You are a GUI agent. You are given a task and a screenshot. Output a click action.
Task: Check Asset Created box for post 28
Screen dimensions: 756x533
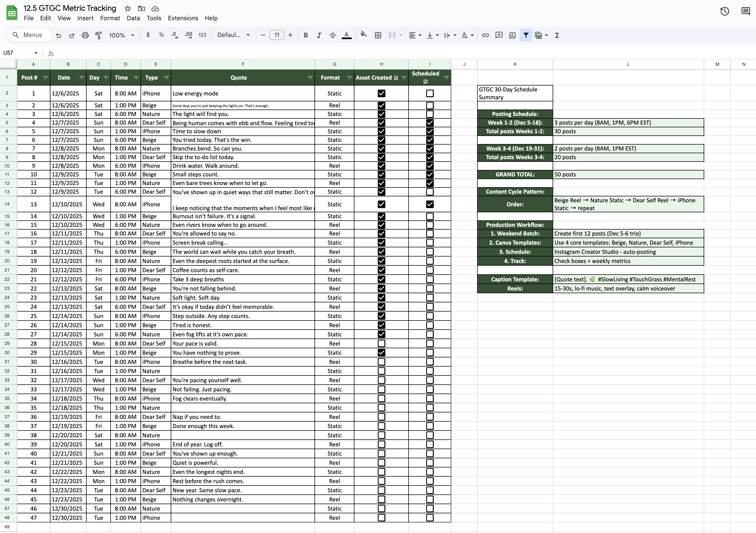click(x=381, y=343)
